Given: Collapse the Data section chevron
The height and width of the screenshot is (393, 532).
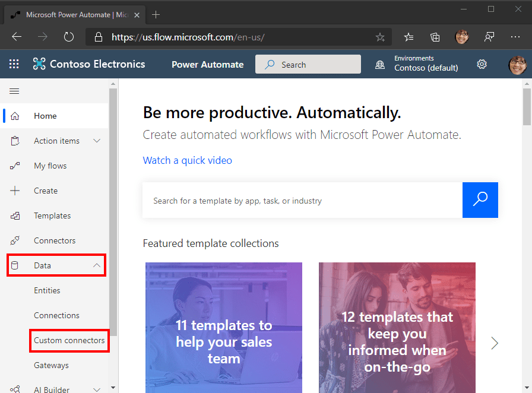Looking at the screenshot, I should click(x=97, y=265).
